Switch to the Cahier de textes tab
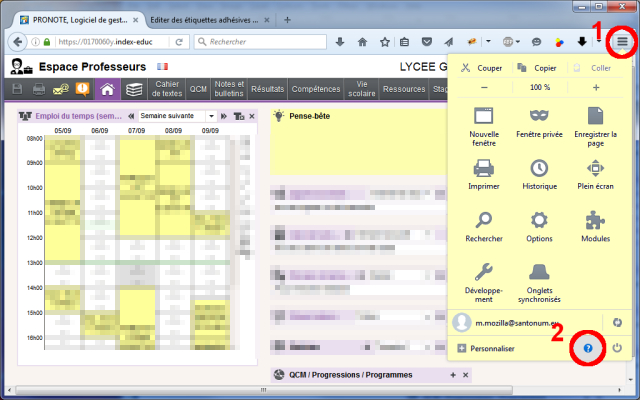This screenshot has width=640, height=400. coord(167,89)
